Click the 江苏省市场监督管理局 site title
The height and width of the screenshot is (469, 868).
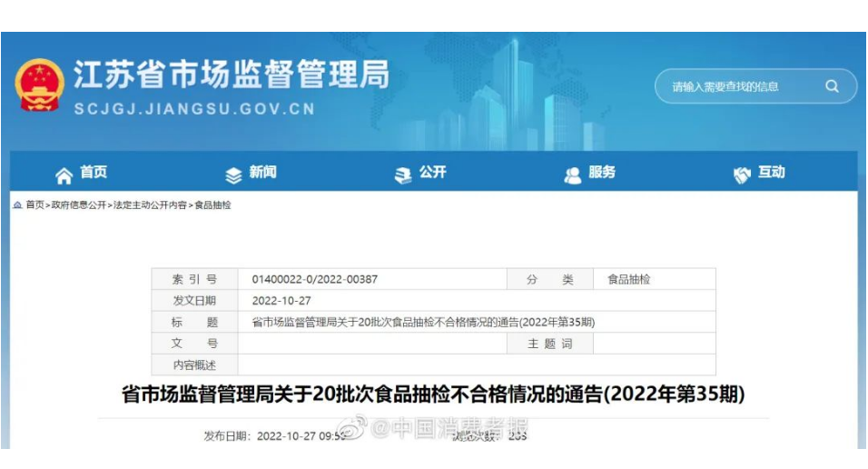231,75
